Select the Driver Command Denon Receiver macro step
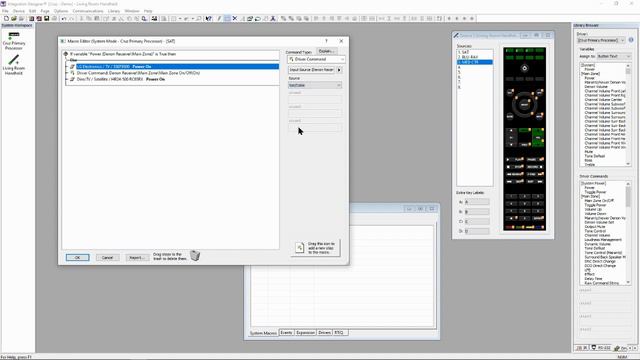The width and height of the screenshot is (640, 360). [138, 73]
